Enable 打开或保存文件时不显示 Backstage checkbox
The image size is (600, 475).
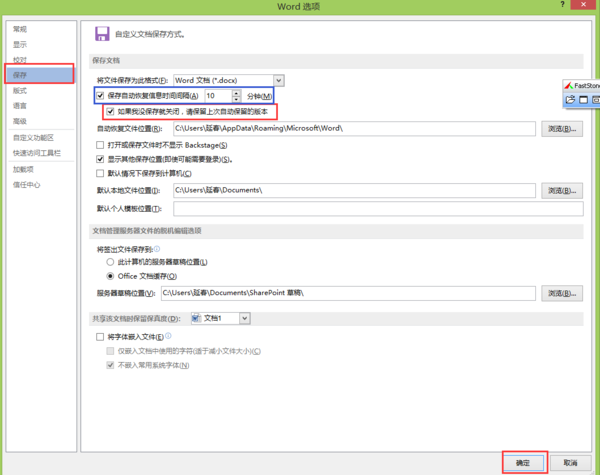coord(100,145)
